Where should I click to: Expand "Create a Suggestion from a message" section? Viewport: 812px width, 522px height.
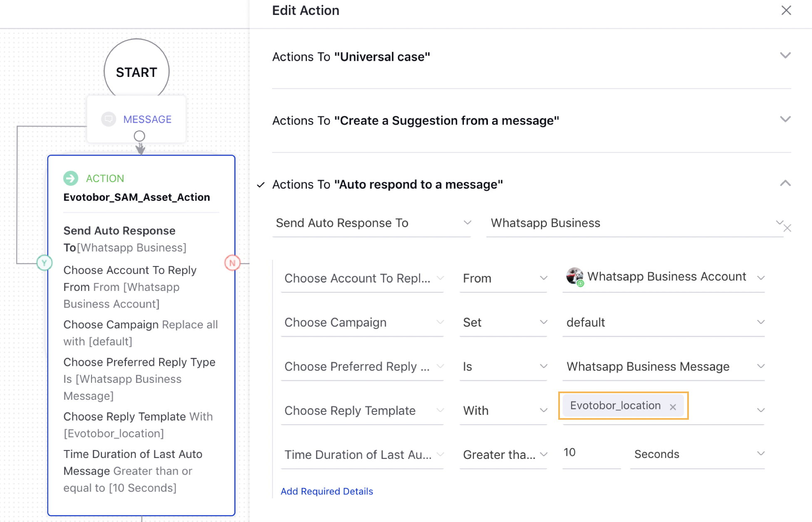(x=785, y=120)
